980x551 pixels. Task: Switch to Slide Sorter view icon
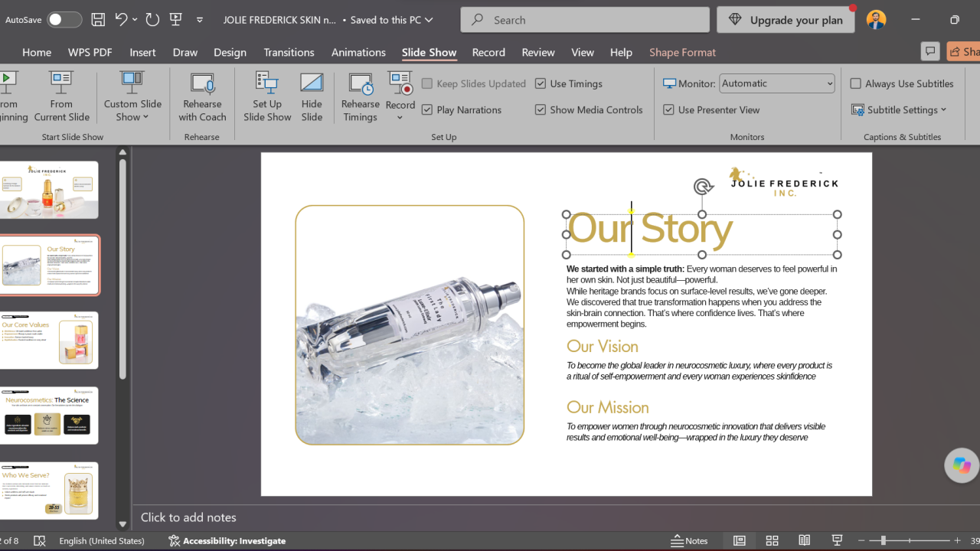pos(772,540)
